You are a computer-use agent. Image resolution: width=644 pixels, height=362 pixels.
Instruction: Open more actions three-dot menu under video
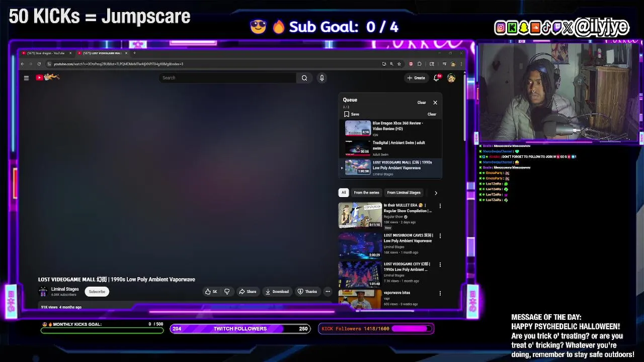click(x=328, y=292)
